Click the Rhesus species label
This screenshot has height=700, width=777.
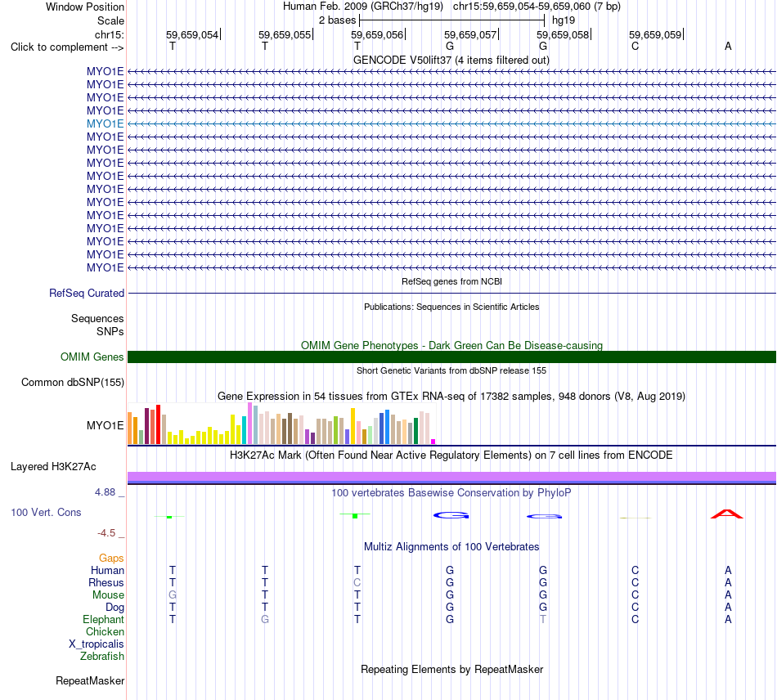click(106, 583)
